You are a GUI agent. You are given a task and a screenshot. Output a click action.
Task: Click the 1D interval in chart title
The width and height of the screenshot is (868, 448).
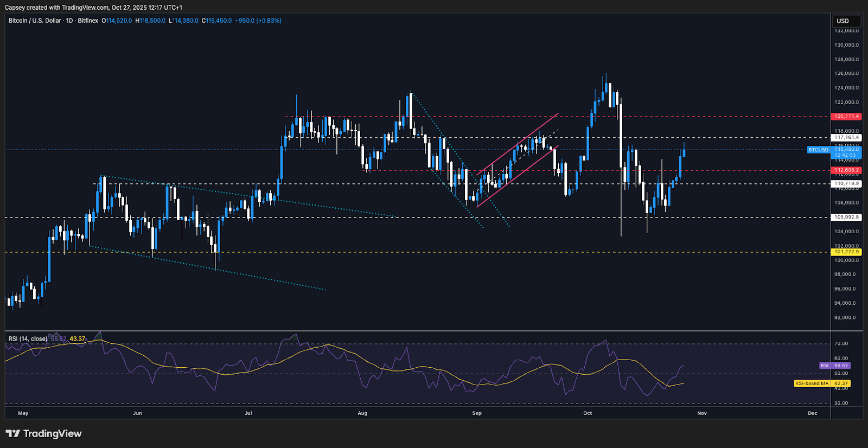pyautogui.click(x=69, y=21)
